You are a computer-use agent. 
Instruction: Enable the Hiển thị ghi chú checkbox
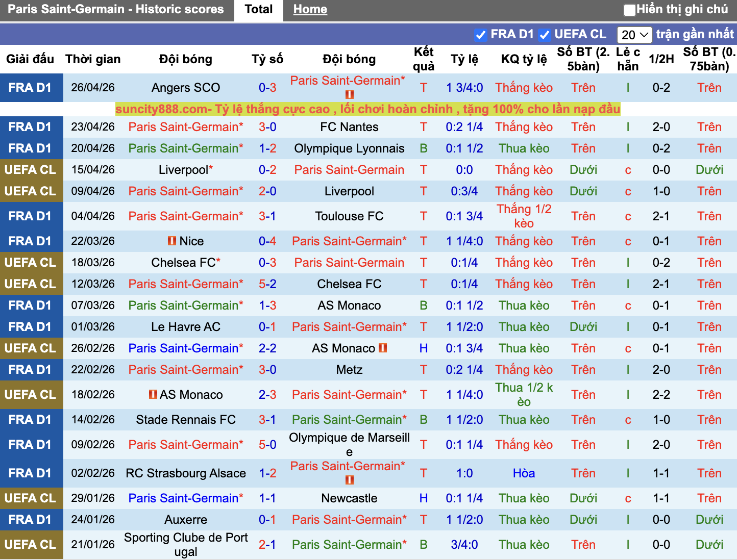(630, 10)
